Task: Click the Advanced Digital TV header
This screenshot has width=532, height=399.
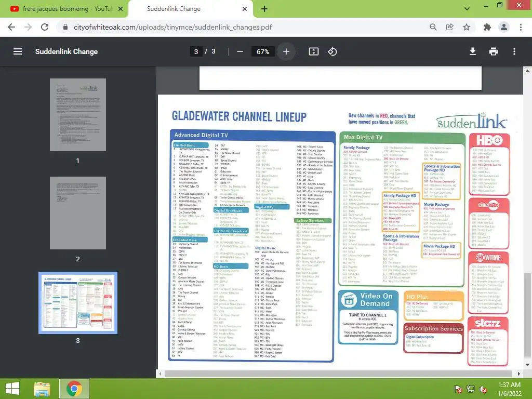Action: [252, 135]
